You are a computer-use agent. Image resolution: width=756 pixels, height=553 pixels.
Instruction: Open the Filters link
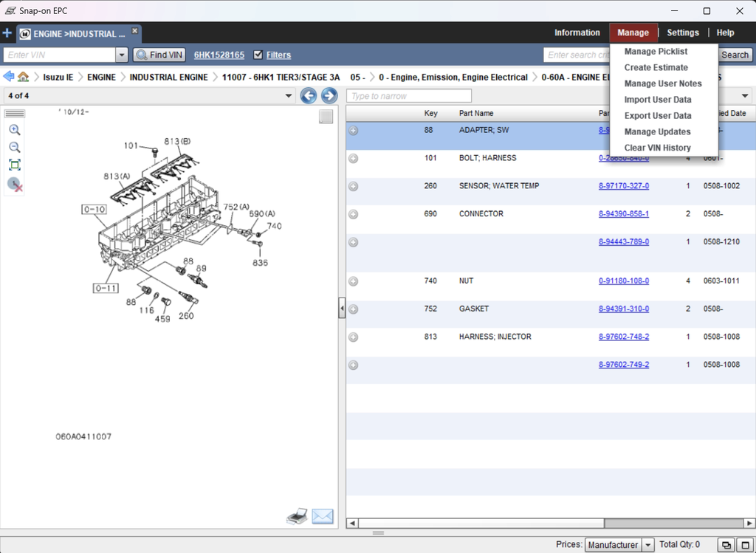[278, 55]
